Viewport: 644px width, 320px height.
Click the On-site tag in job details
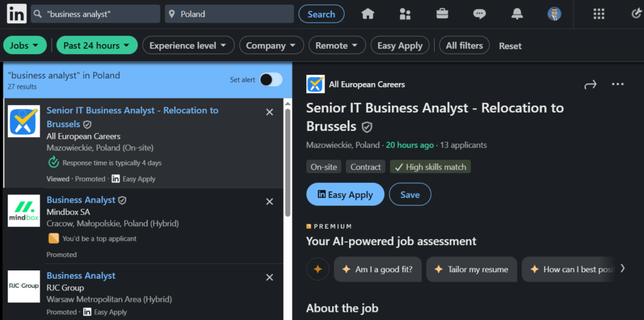coord(324,167)
